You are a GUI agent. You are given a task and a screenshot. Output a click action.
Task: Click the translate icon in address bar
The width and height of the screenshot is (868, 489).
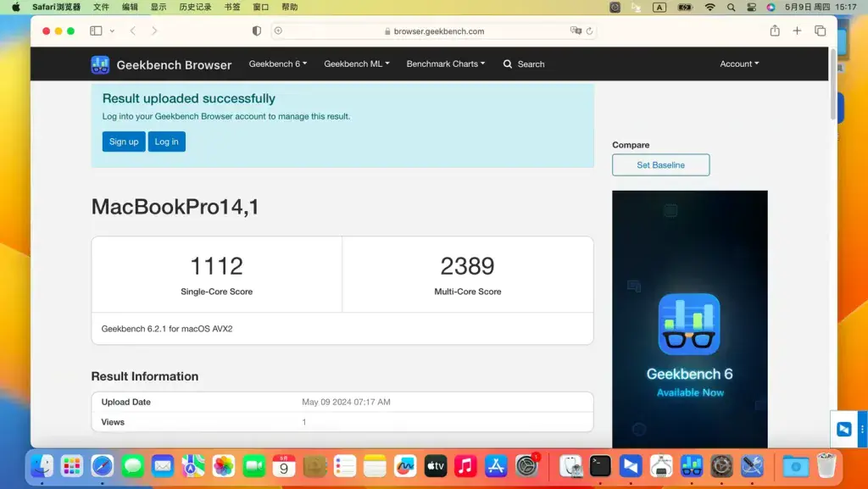pyautogui.click(x=576, y=31)
